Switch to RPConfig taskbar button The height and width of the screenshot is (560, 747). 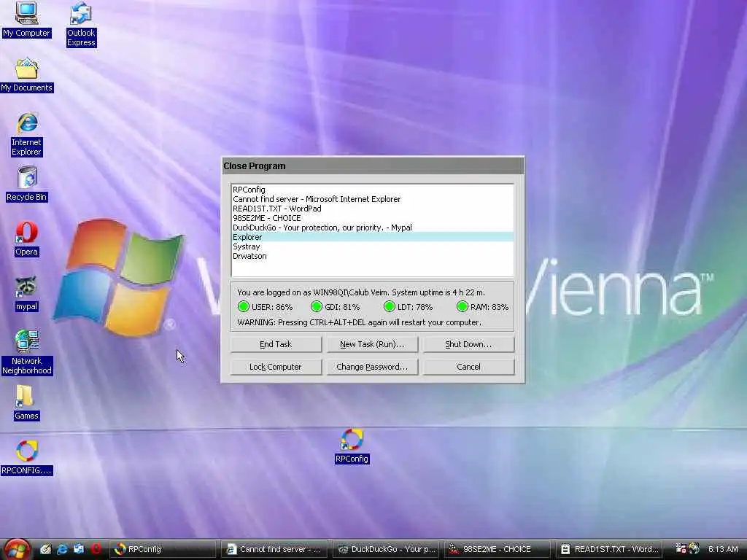pyautogui.click(x=162, y=550)
